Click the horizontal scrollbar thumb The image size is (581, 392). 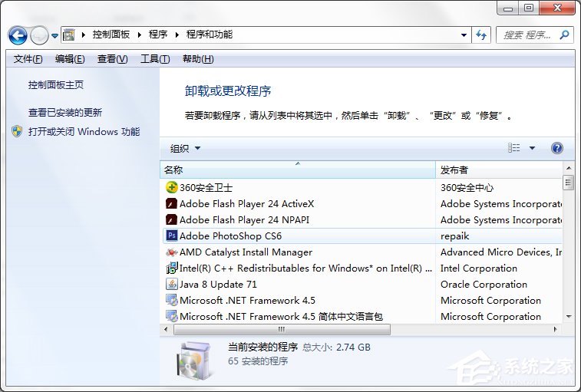pyautogui.click(x=282, y=329)
